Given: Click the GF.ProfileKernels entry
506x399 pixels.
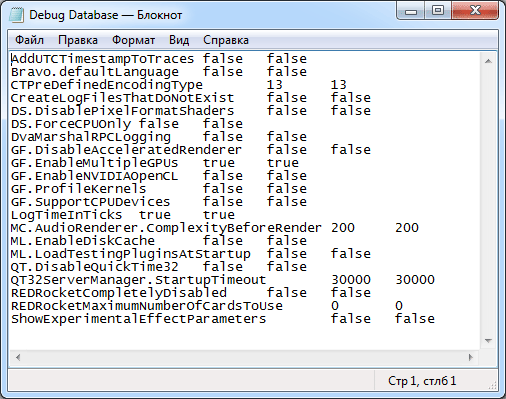Looking at the screenshot, I should coord(79,189).
